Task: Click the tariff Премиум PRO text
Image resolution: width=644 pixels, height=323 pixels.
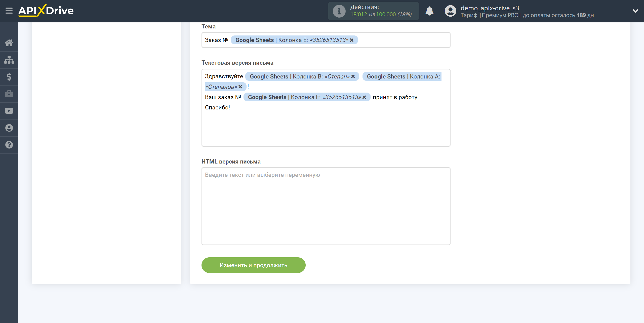Action: point(500,15)
